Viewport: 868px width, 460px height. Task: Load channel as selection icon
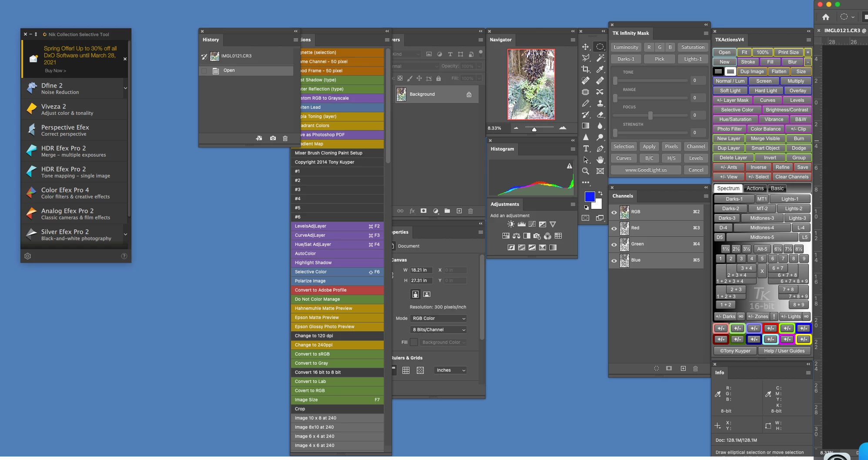(x=656, y=369)
